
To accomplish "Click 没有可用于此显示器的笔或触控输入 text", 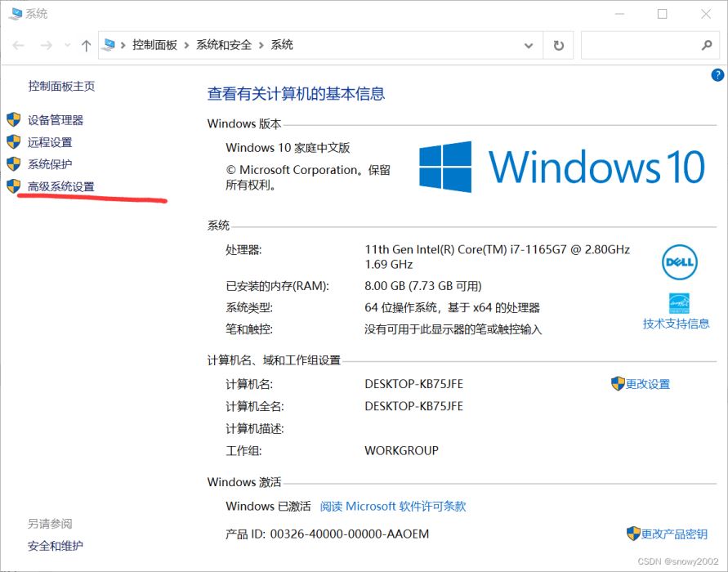I will coord(453,329).
